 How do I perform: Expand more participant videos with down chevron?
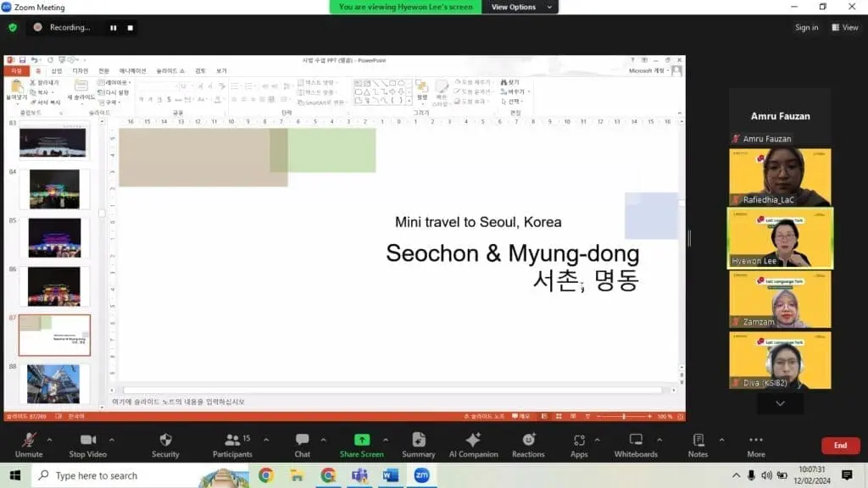click(x=780, y=403)
